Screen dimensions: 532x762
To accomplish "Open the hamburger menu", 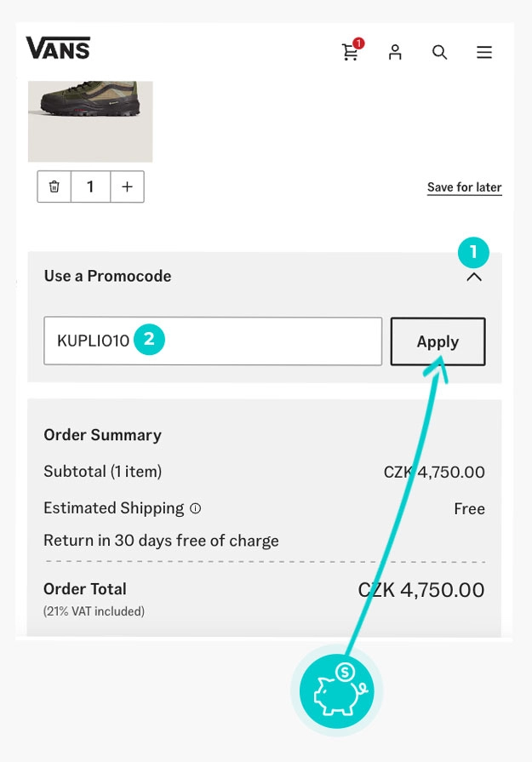I will pos(484,52).
